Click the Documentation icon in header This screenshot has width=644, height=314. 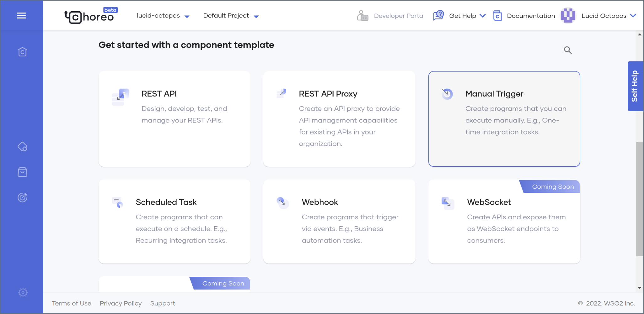(x=497, y=16)
